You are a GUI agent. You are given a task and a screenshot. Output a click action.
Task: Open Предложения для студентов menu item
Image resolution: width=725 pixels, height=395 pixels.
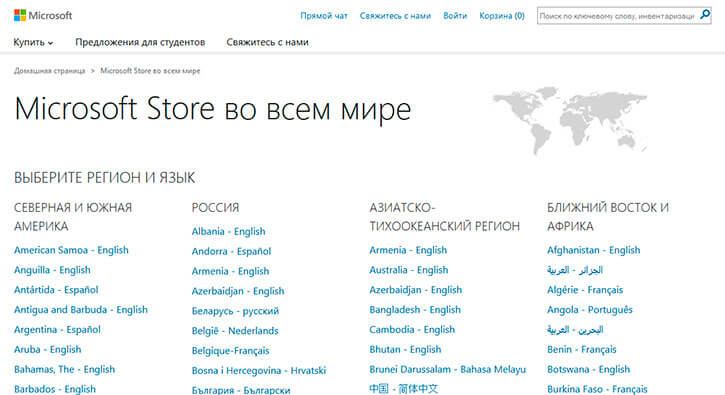tap(140, 42)
